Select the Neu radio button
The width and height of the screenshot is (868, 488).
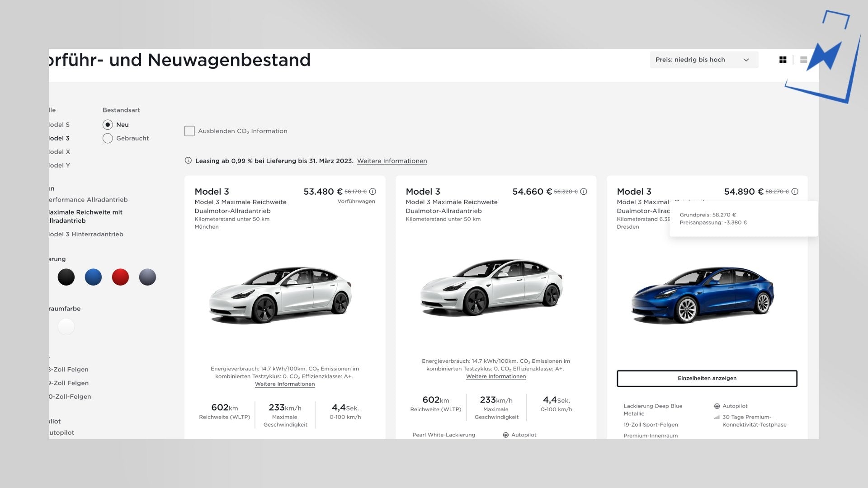click(x=108, y=125)
